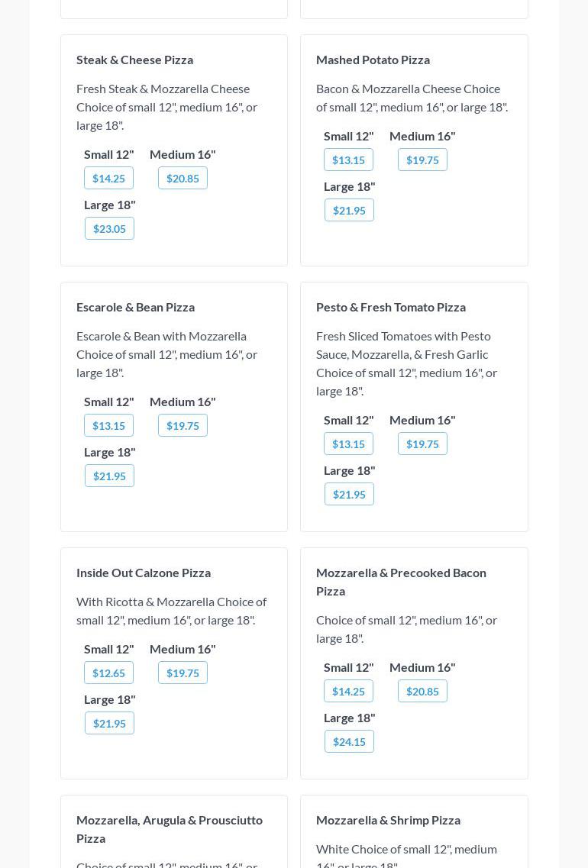Open the Mozzarella & Shrimp Pizza title
Screen dimensions: 588x868
[388, 820]
